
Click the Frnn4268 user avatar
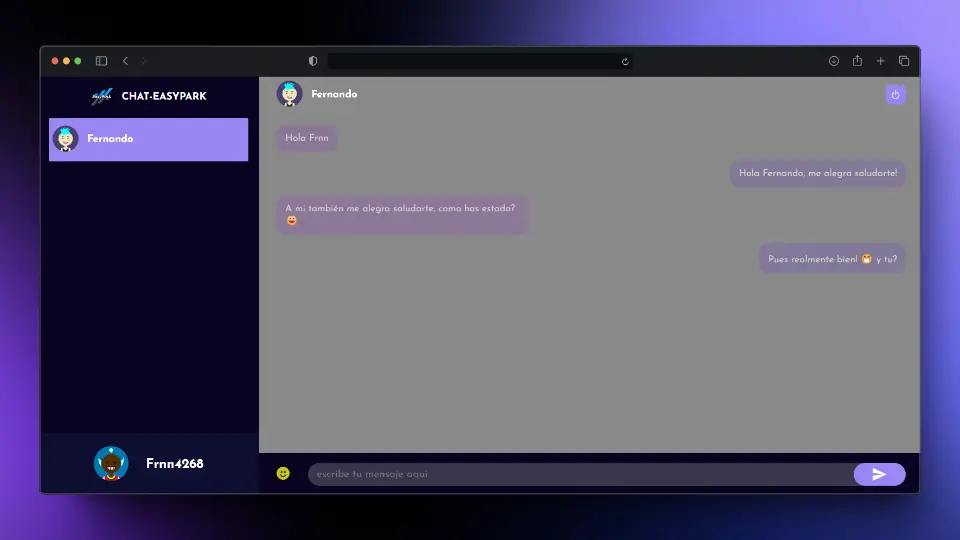[x=111, y=463]
